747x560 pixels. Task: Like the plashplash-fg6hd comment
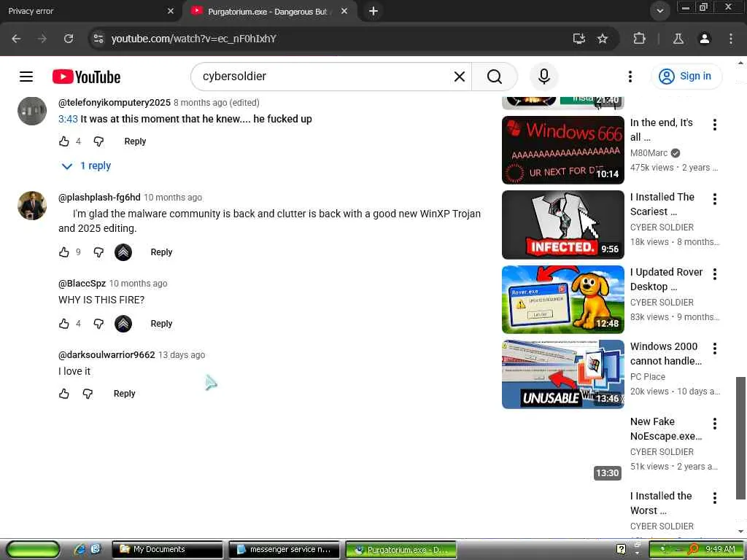tap(64, 252)
